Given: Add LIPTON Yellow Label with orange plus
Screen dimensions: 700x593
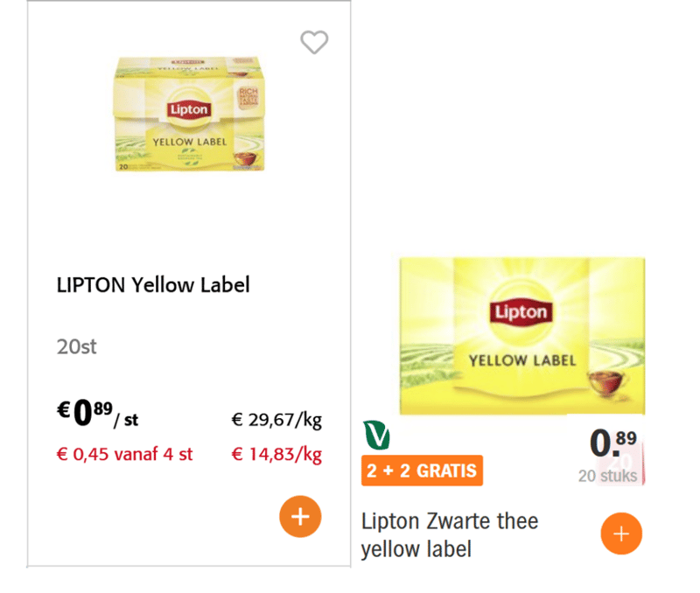Looking at the screenshot, I should tap(300, 517).
